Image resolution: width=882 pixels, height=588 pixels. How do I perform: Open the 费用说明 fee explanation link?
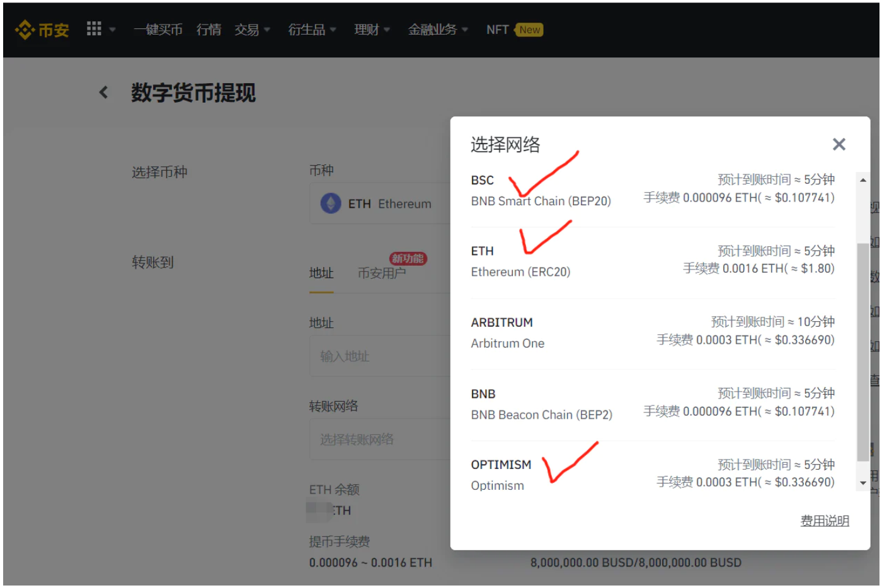point(825,521)
